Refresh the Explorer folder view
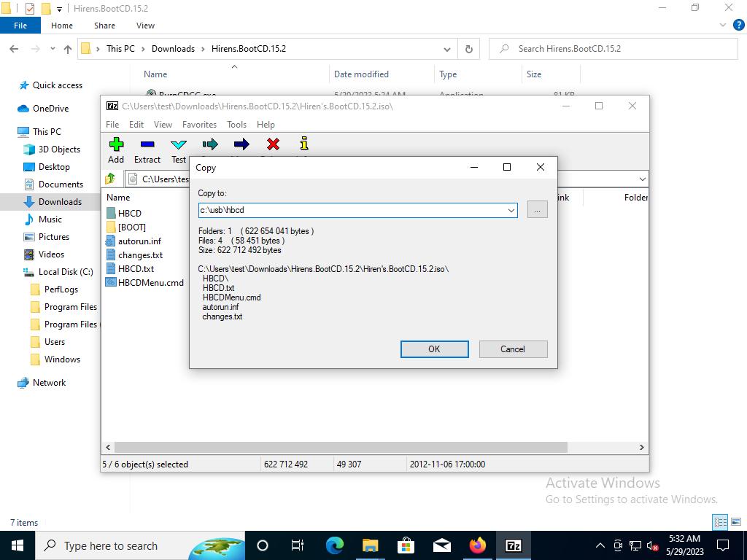Screen dimensions: 747x560 pyautogui.click(x=469, y=49)
